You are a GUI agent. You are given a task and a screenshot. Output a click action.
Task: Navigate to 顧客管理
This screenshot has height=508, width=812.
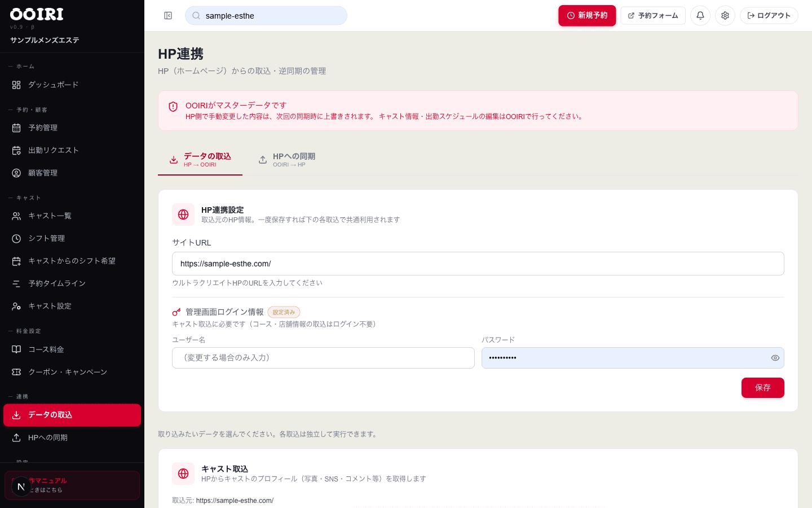(72, 173)
